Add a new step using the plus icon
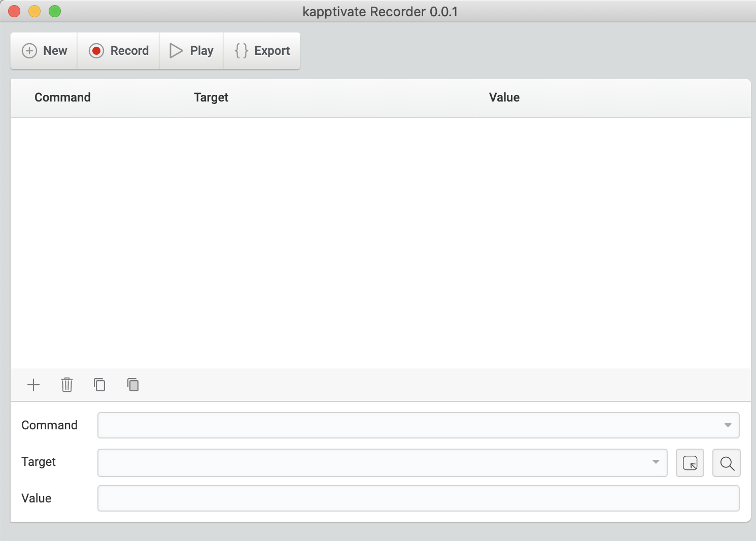 [33, 385]
